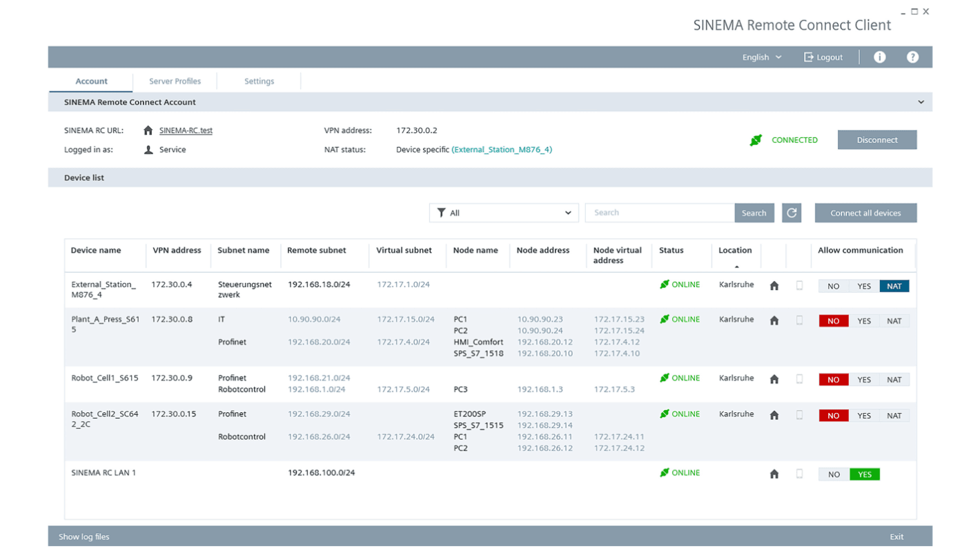Open the All filter dropdown
This screenshot has width=980, height=551.
[503, 213]
